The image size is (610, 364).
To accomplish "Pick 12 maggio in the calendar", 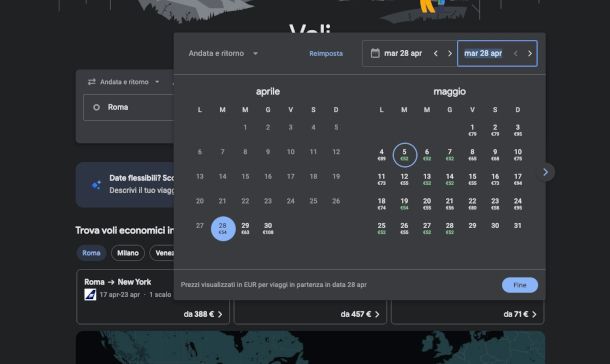I will pyautogui.click(x=405, y=179).
